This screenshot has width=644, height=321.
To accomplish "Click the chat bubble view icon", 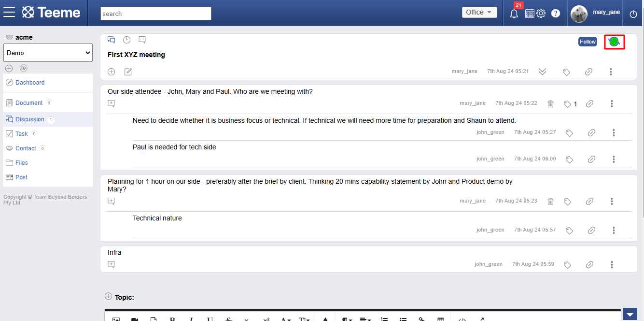I will [142, 40].
